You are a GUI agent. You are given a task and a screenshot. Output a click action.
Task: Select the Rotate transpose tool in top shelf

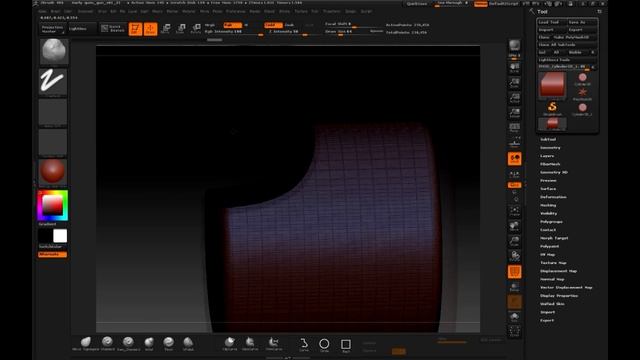(x=196, y=29)
